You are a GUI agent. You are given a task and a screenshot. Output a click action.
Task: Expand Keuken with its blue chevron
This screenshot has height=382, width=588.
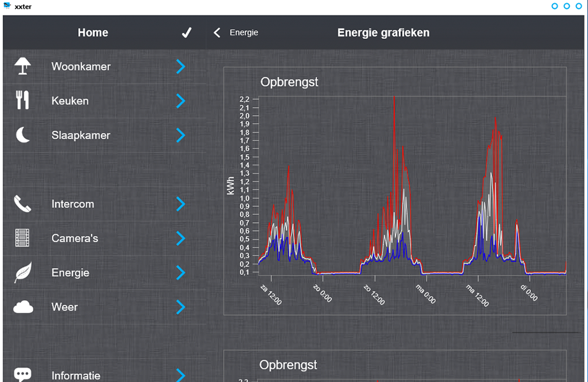point(181,101)
